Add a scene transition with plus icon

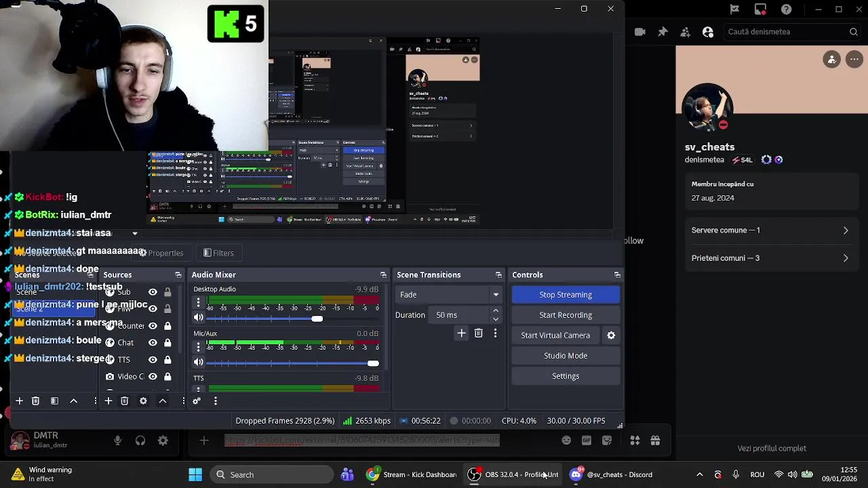click(461, 333)
